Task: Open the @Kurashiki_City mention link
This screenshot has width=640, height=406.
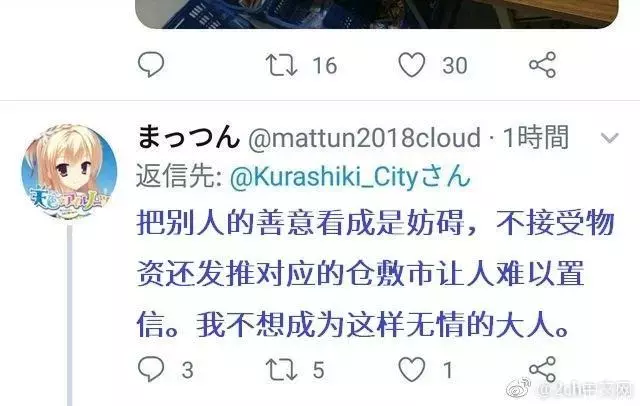Action: point(350,177)
